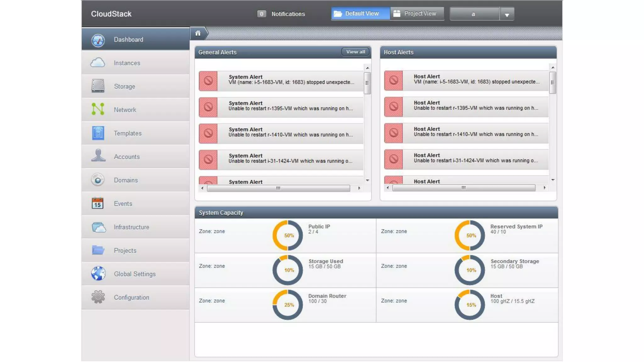Open the green Network icon
Screen dimensions: 644x362
click(x=98, y=109)
